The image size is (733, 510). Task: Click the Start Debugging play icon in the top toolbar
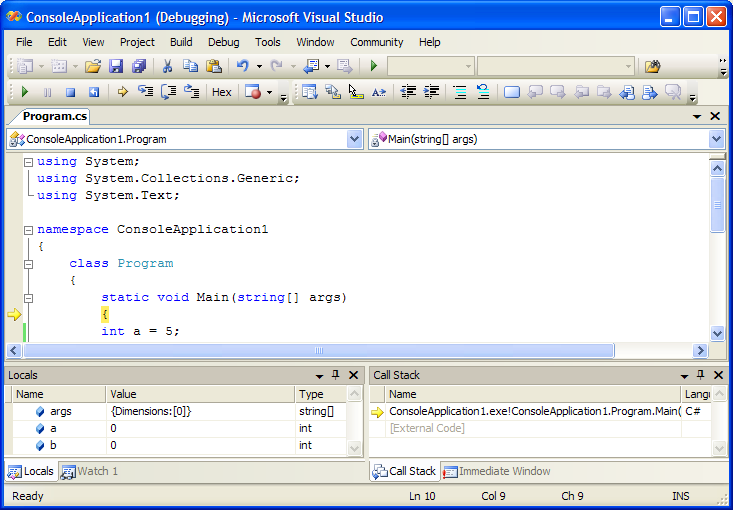374,66
